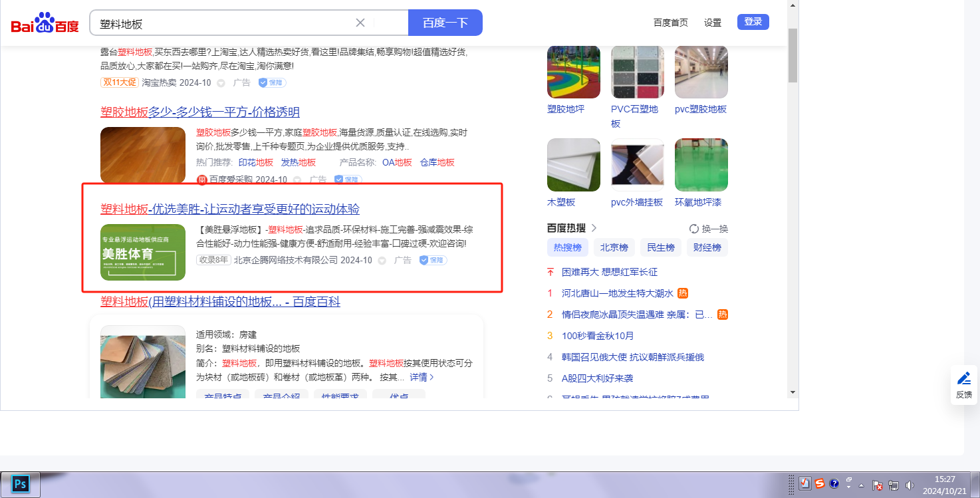Viewport: 980px width, 498px height.
Task: Open hot search 100秒看金秋10月
Action: point(598,336)
